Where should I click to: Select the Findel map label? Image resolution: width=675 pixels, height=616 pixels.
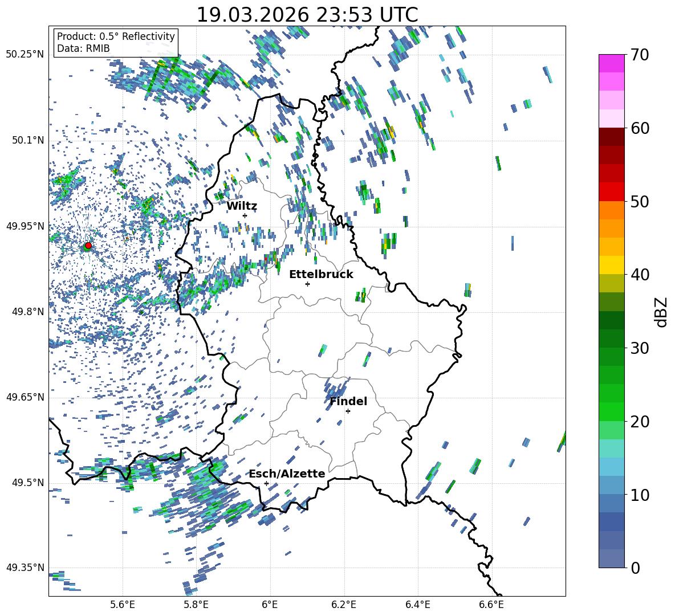(348, 402)
